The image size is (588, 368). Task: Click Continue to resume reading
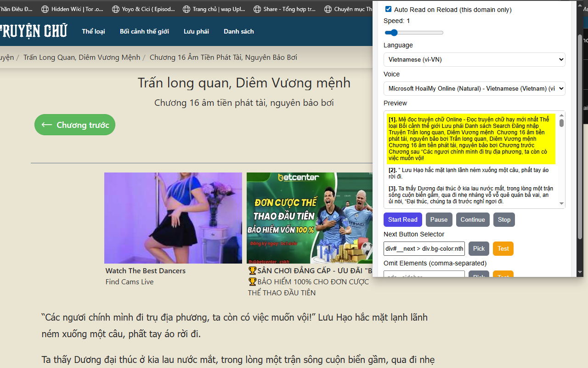(x=473, y=219)
